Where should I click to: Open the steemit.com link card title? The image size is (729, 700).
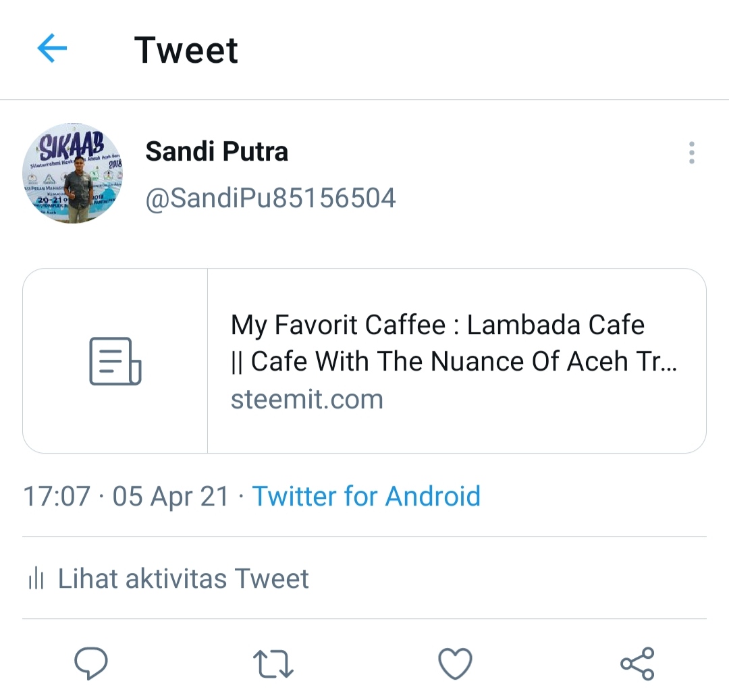[454, 342]
